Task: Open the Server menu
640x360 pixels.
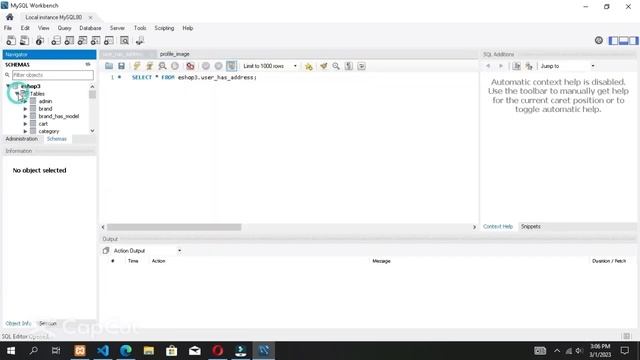Action: (117, 28)
